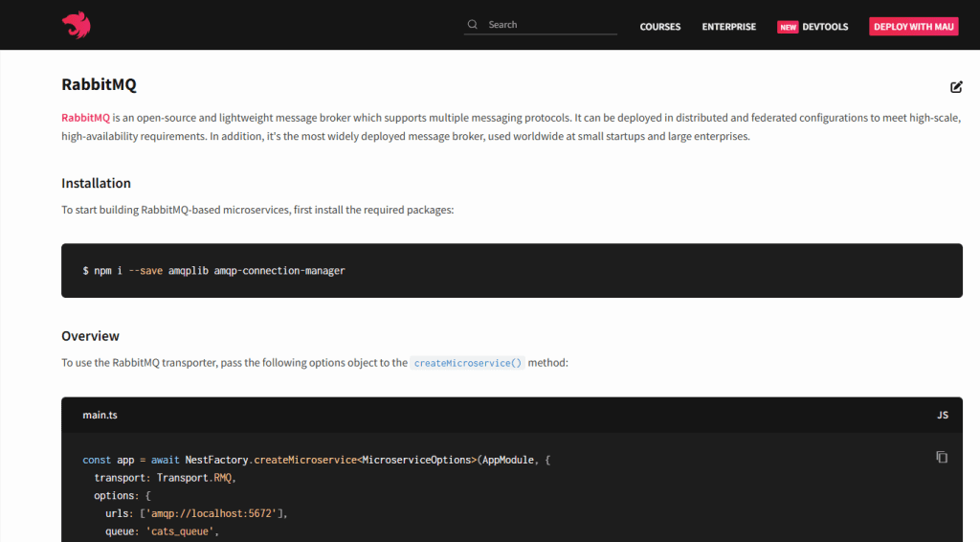Click the 'amqp://localhost:5672' string in code
The height and width of the screenshot is (542, 980).
(x=211, y=513)
